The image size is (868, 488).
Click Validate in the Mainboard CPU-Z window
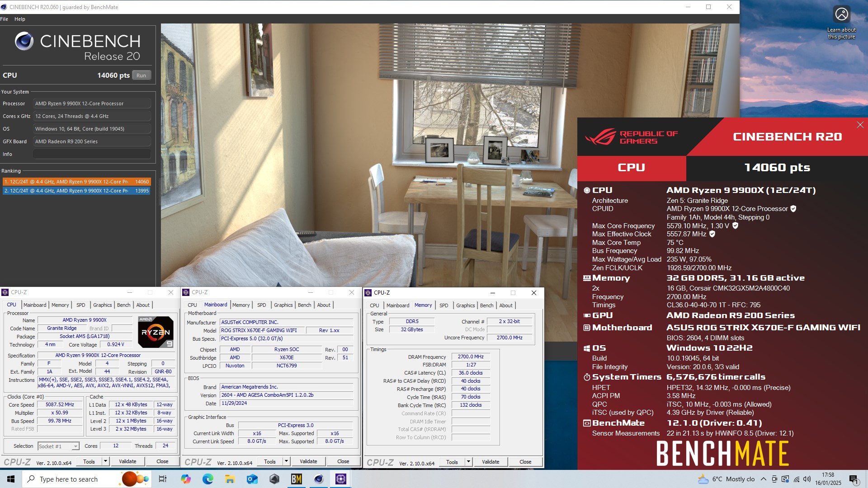308,461
